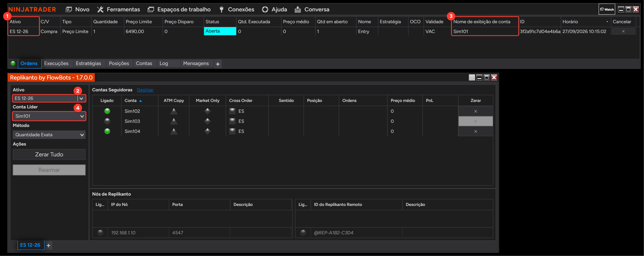The height and width of the screenshot is (256, 644).
Task: Toggle Market Only diamond for Sim102
Action: pyautogui.click(x=208, y=111)
